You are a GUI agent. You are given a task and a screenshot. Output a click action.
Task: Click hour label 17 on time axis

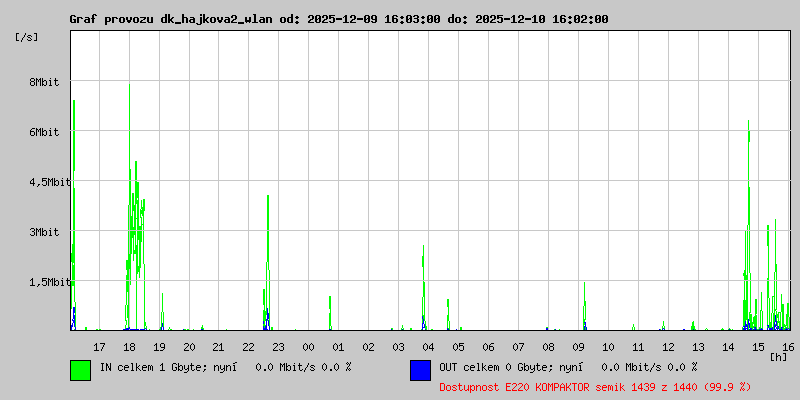coord(99,347)
